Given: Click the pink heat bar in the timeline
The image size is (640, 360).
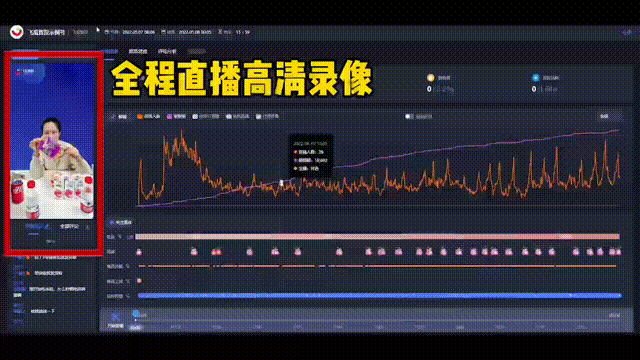Looking at the screenshot, I should click(378, 236).
